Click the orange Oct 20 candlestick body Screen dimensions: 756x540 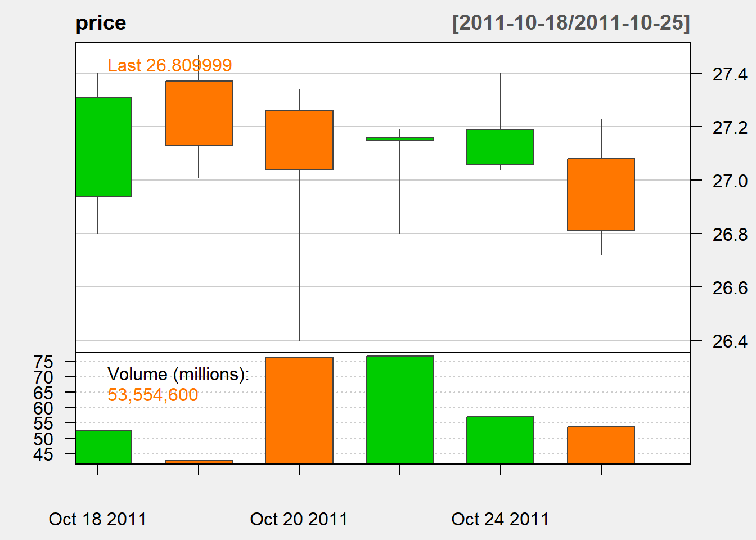point(299,139)
